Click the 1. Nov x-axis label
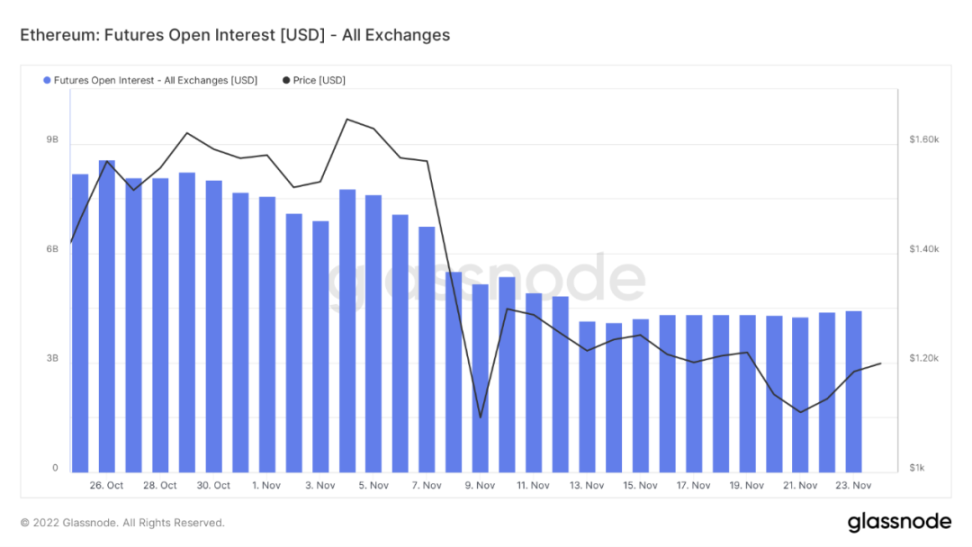972x547 pixels. point(267,486)
